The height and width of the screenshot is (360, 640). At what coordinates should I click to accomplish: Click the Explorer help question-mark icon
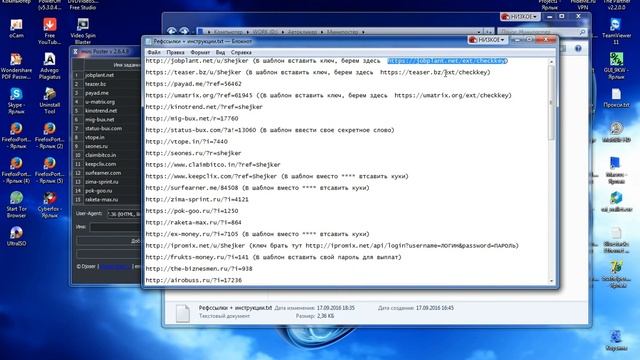click(578, 49)
